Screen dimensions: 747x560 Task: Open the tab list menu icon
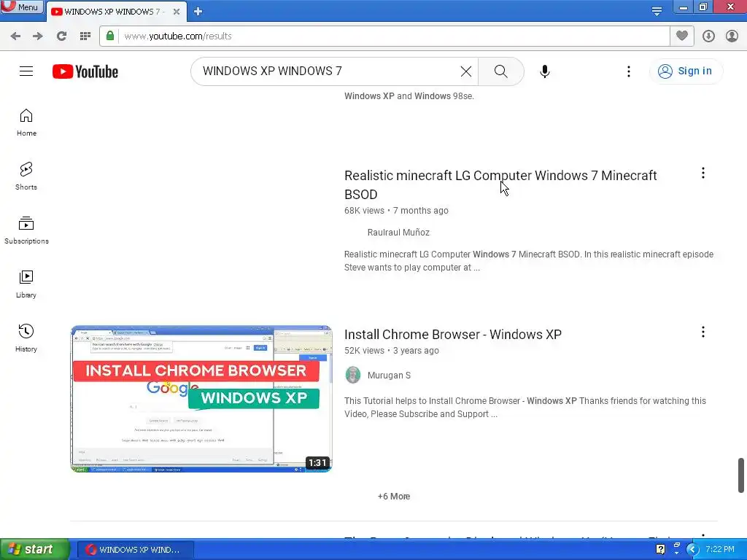pos(657,10)
